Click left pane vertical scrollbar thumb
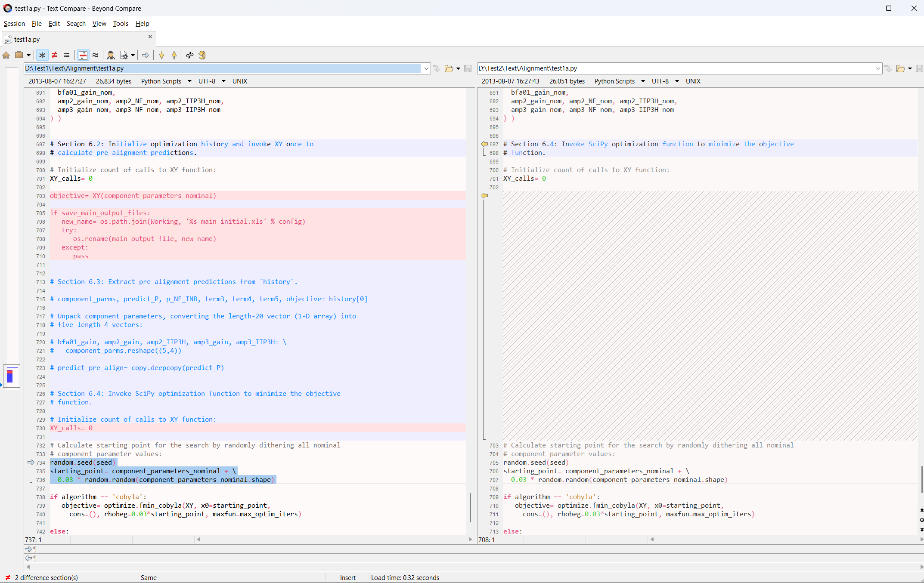 pyautogui.click(x=470, y=508)
